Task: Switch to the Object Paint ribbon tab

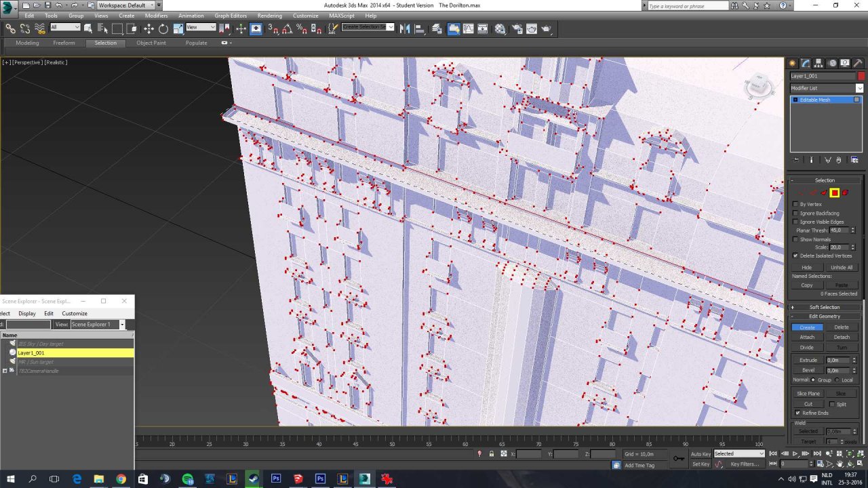Action: (x=151, y=43)
